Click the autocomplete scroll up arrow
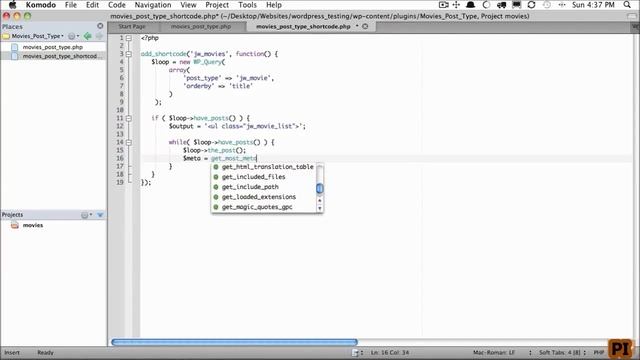The height and width of the screenshot is (360, 640). [320, 200]
